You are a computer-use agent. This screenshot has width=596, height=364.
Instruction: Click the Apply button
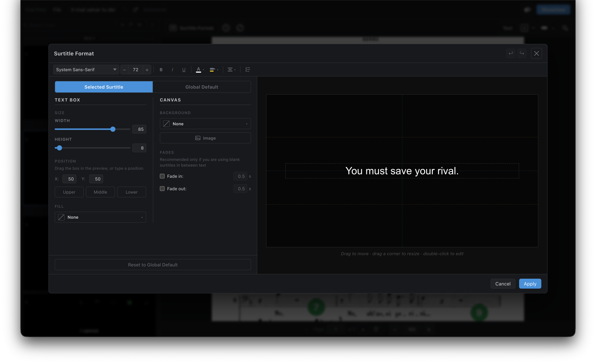[530, 284]
